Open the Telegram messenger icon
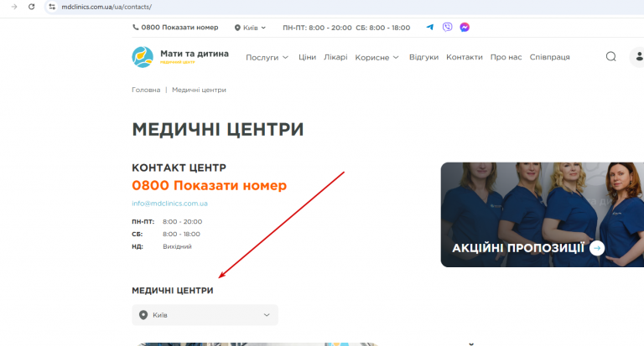Screen dimensions: 644x346 coord(429,27)
